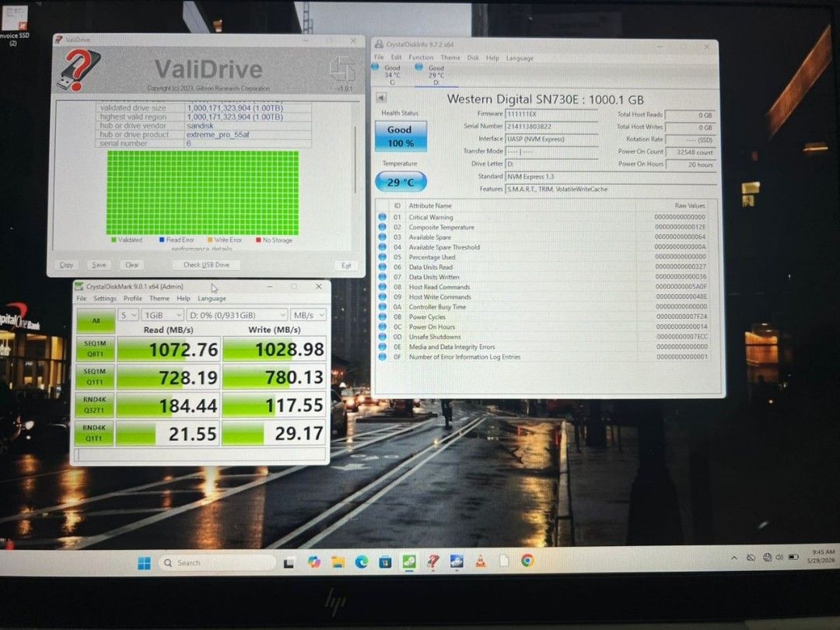Open CrystalDiskMark Settings menu
Image resolution: width=840 pixels, height=630 pixels.
click(104, 299)
